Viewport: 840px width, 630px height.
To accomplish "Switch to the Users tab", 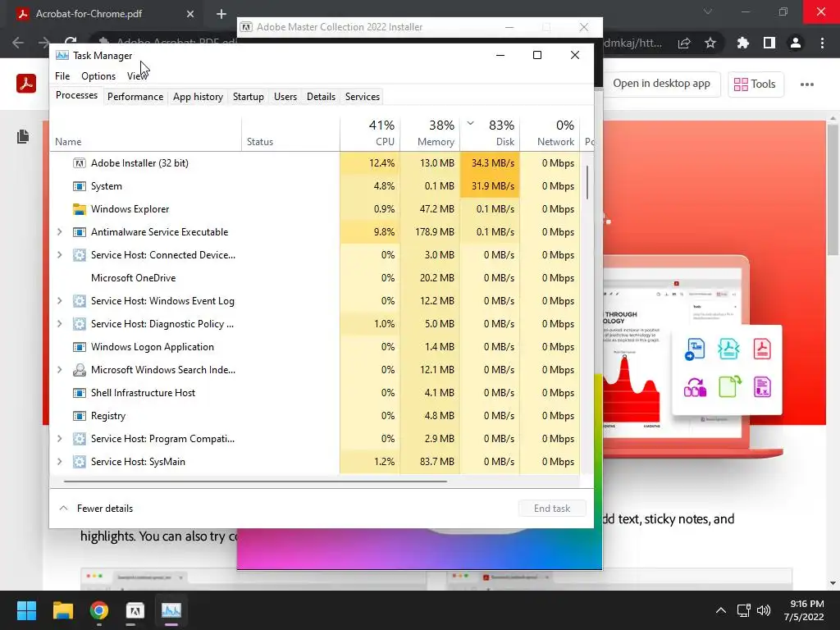I will click(x=285, y=97).
